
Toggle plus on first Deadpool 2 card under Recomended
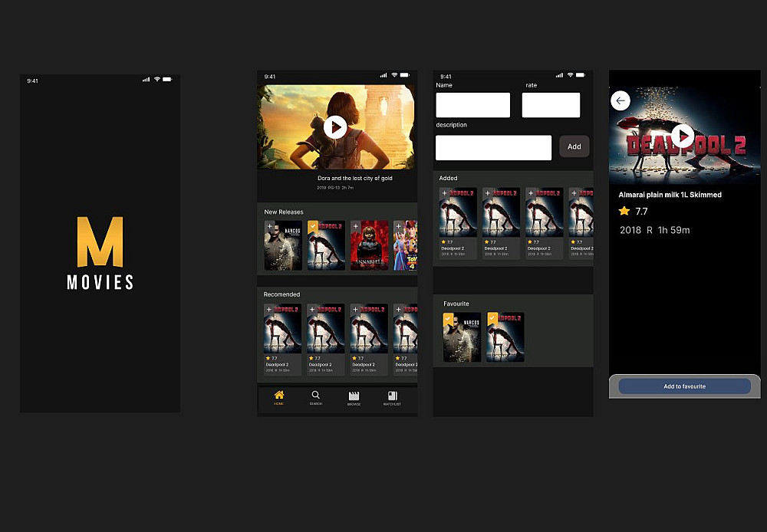tap(269, 310)
